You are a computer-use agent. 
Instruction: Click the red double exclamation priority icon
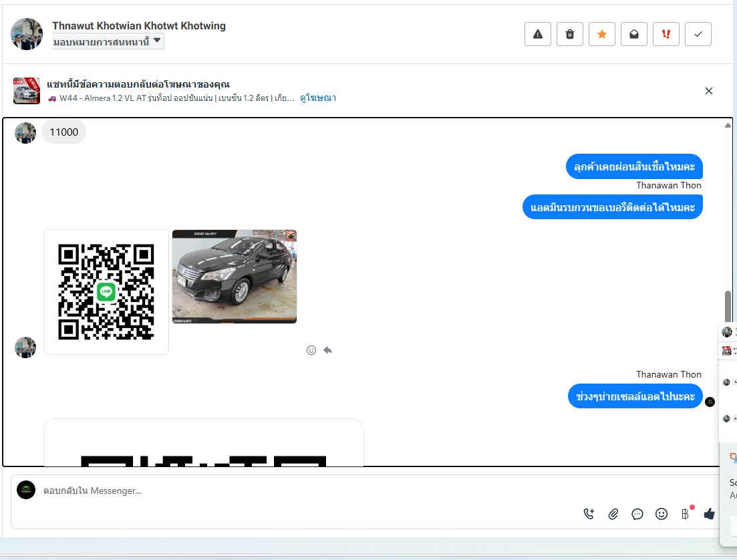tap(666, 34)
